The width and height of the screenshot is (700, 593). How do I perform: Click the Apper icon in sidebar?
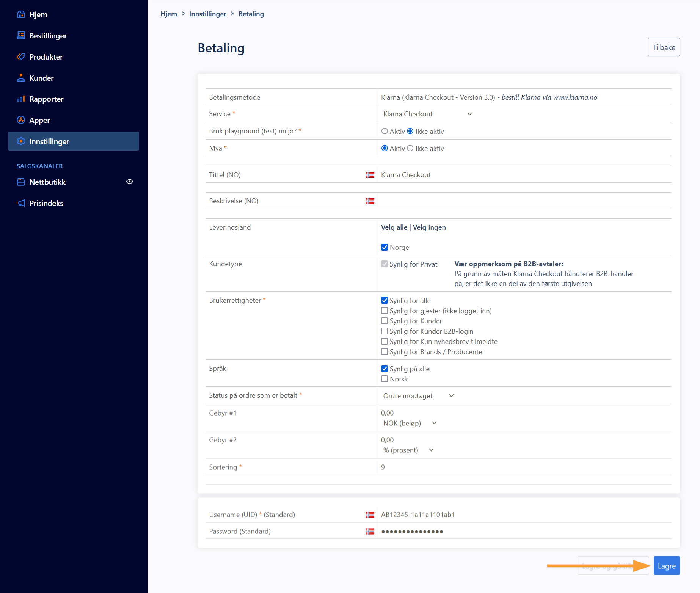click(x=21, y=120)
